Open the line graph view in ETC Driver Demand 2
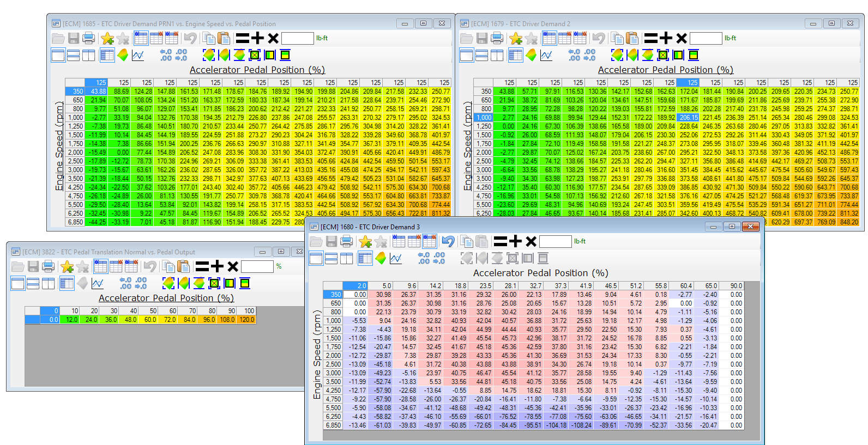Screen dimensions: 868x445 click(x=546, y=55)
